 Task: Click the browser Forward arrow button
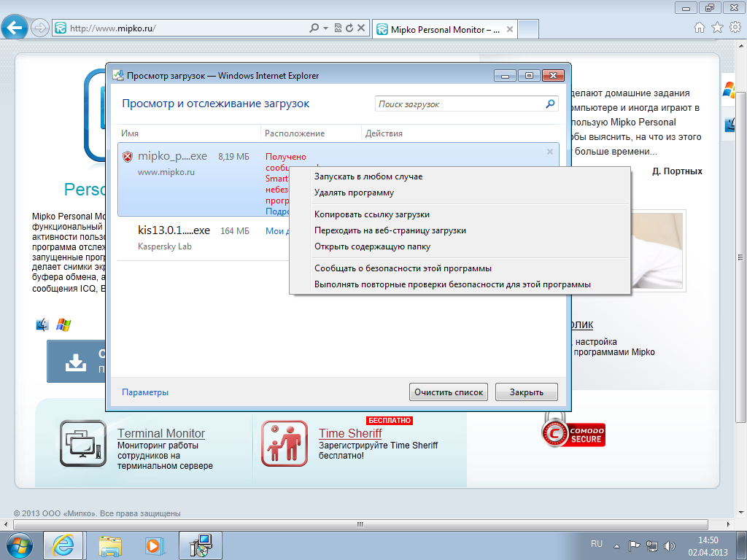[x=40, y=28]
